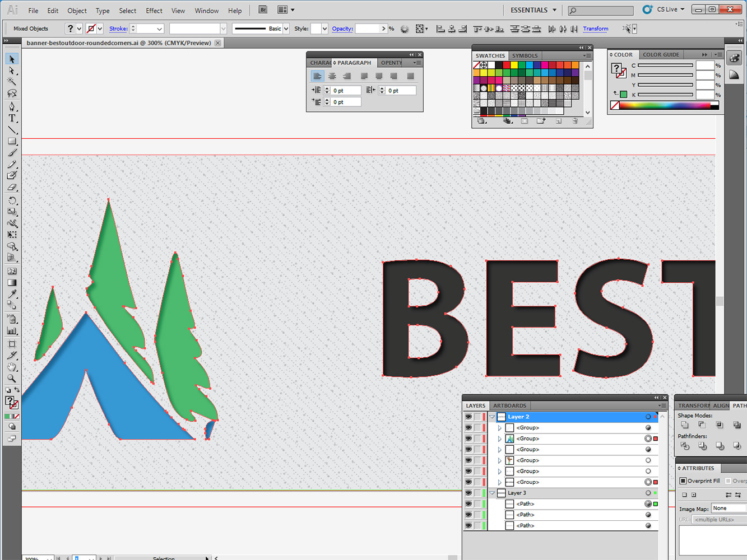Select the Hand tool
The width and height of the screenshot is (747, 560).
point(12,367)
